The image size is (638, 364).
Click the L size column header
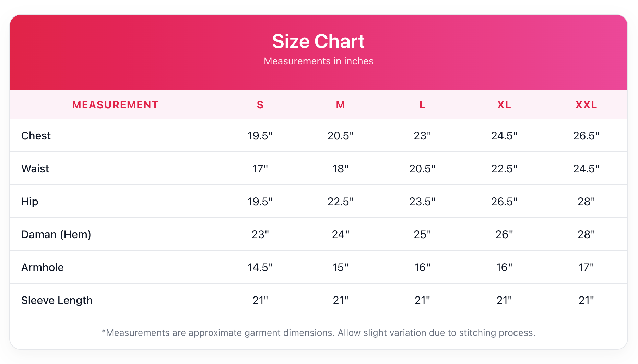(422, 105)
